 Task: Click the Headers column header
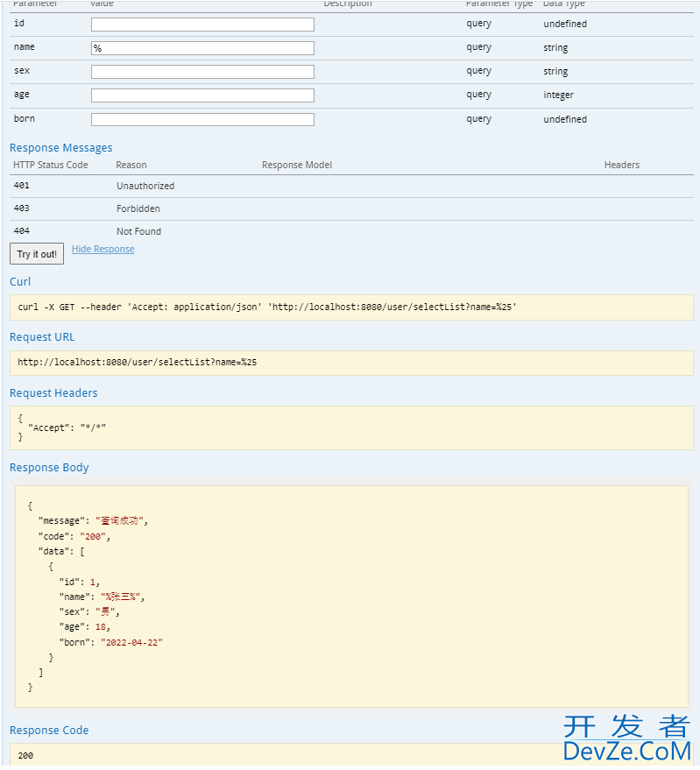(622, 165)
